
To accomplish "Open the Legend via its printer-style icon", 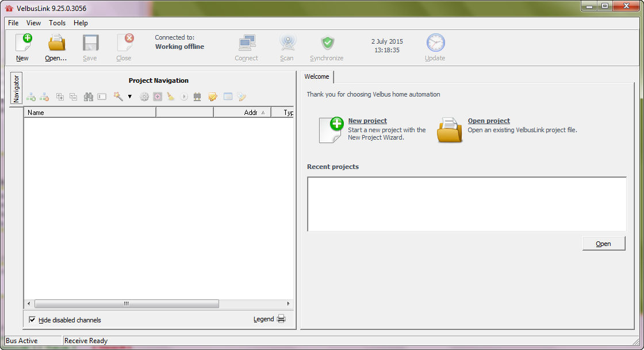I will 281,319.
